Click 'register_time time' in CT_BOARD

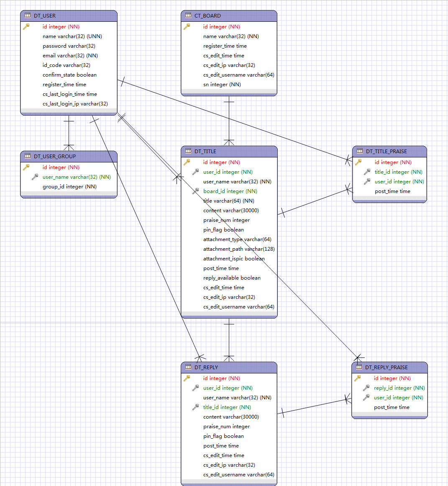pos(225,46)
